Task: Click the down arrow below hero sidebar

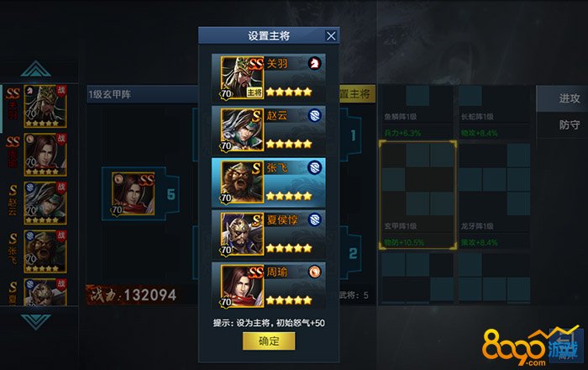Action: click(36, 322)
